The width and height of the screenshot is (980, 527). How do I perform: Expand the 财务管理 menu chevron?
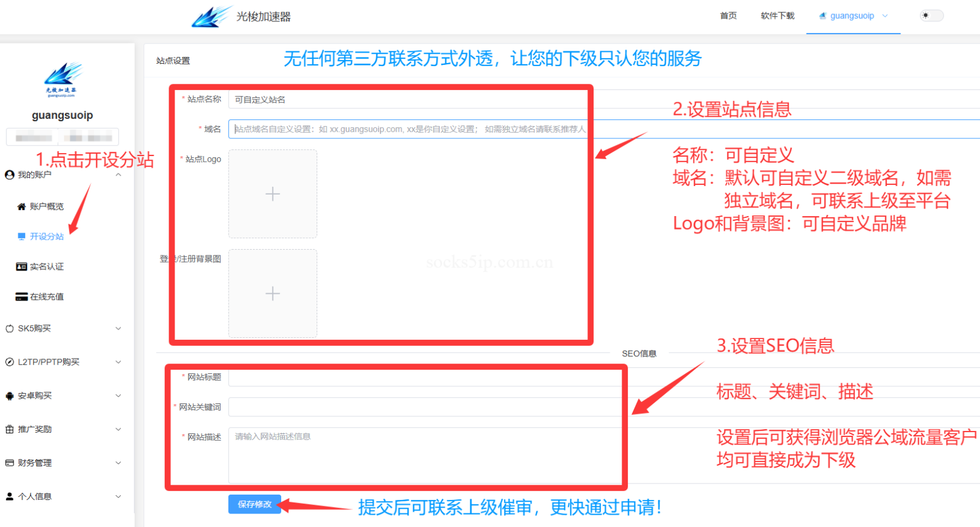pos(118,463)
